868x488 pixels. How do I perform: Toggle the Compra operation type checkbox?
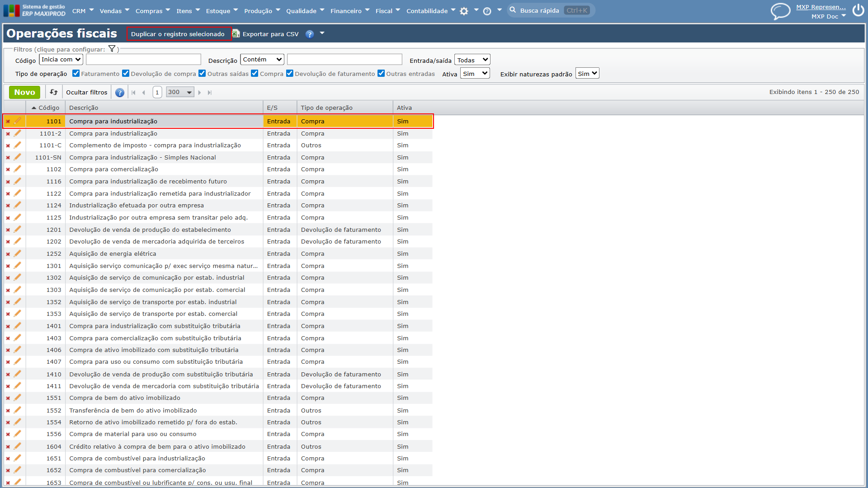pos(255,73)
